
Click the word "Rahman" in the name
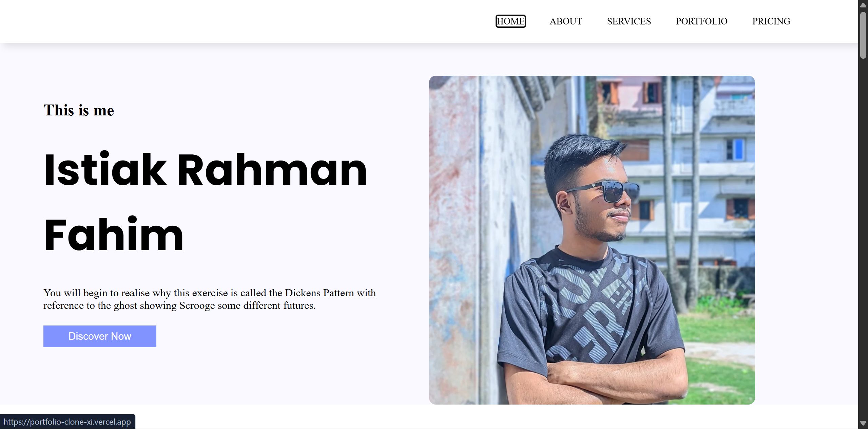272,170
